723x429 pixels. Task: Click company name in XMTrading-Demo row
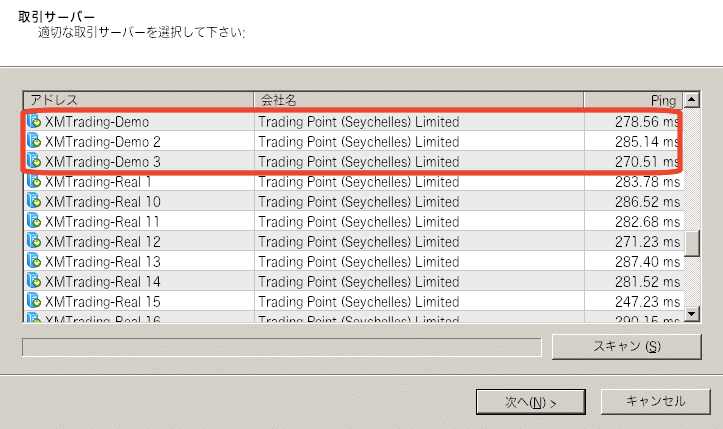click(359, 122)
